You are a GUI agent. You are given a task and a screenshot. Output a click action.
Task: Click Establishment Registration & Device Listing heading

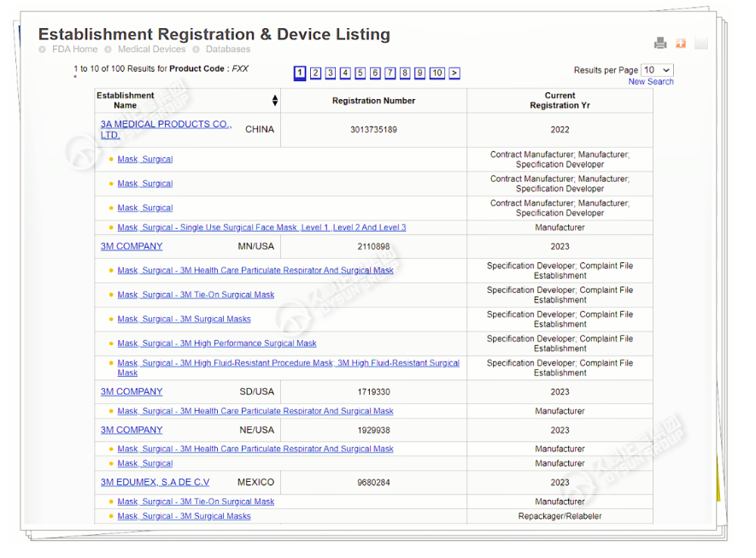click(x=214, y=34)
